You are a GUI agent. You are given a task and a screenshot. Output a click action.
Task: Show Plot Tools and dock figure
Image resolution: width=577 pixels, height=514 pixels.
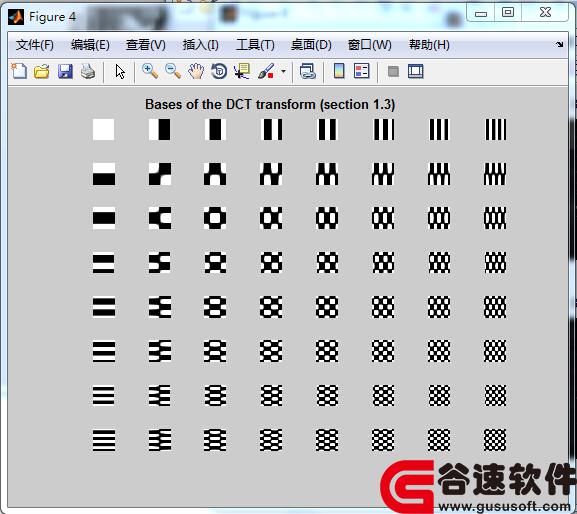click(416, 71)
